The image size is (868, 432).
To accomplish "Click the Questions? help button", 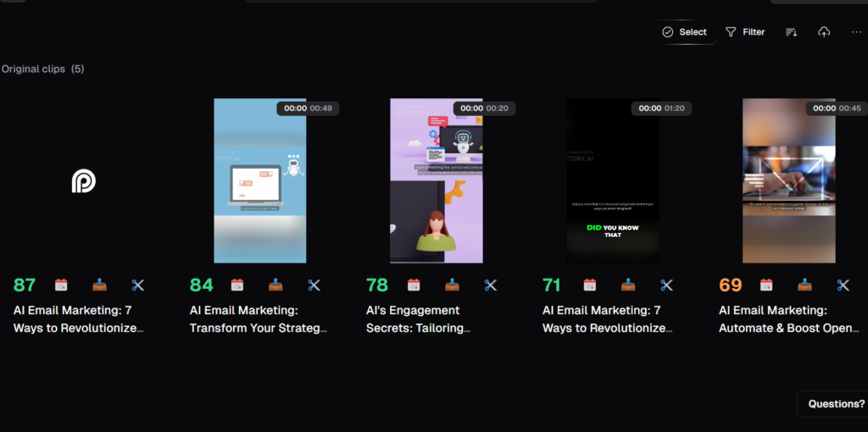I will pyautogui.click(x=835, y=404).
